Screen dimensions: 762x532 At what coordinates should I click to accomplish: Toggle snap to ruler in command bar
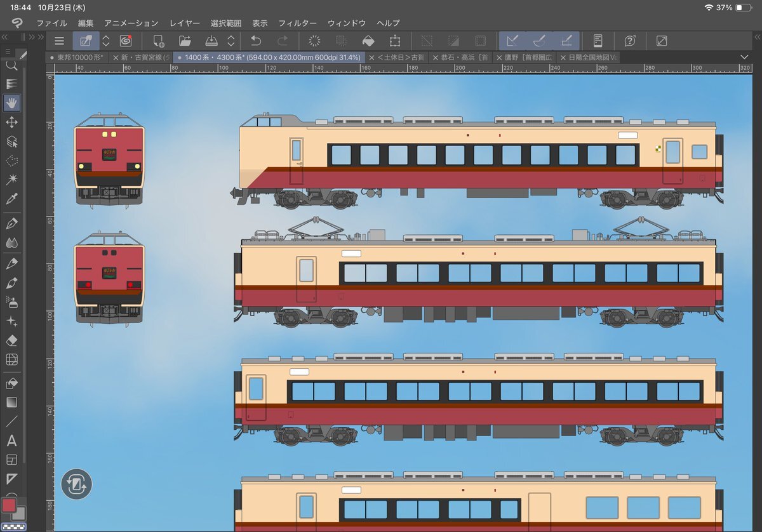(512, 41)
